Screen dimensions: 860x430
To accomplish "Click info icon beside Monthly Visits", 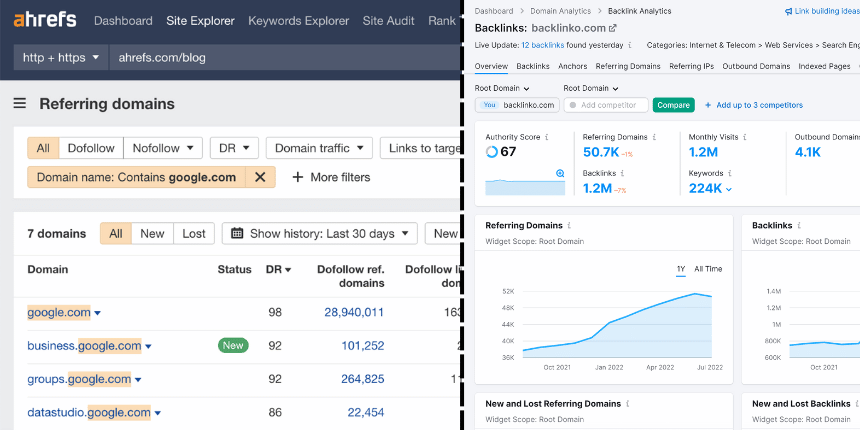I will point(744,137).
